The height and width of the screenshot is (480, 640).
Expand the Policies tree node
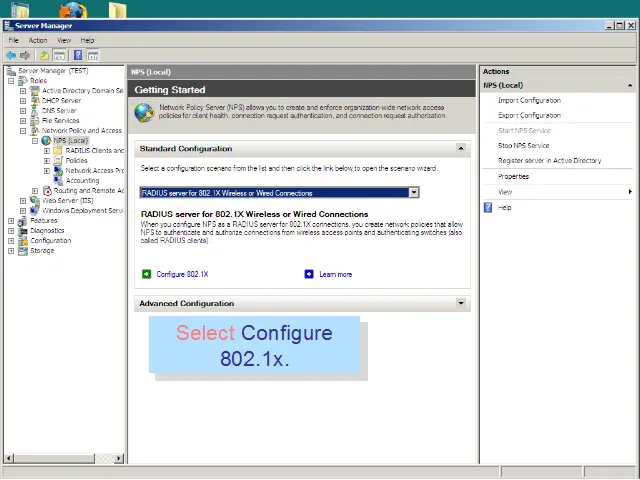(47, 161)
